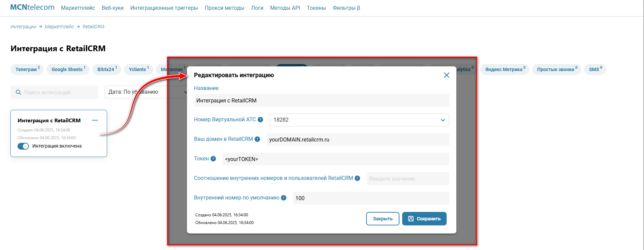
Task: Click the RetailCRM breadcrumb link
Action: (x=93, y=27)
